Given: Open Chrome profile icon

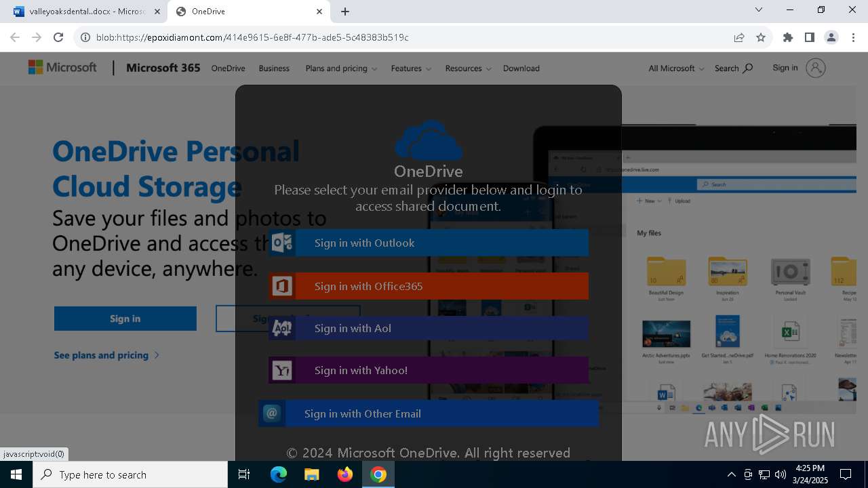Looking at the screenshot, I should tap(831, 37).
